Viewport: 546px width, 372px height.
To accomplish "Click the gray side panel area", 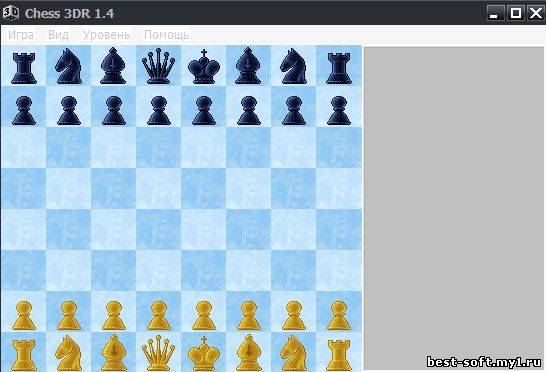I will coord(454,208).
